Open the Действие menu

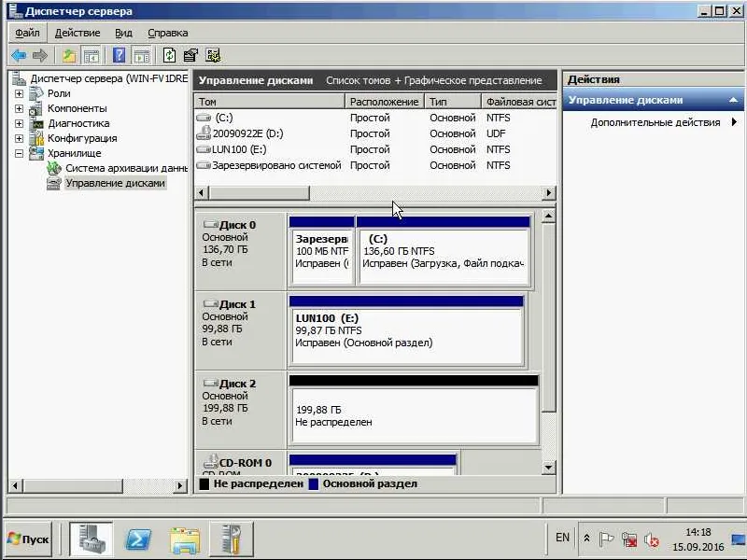[78, 33]
